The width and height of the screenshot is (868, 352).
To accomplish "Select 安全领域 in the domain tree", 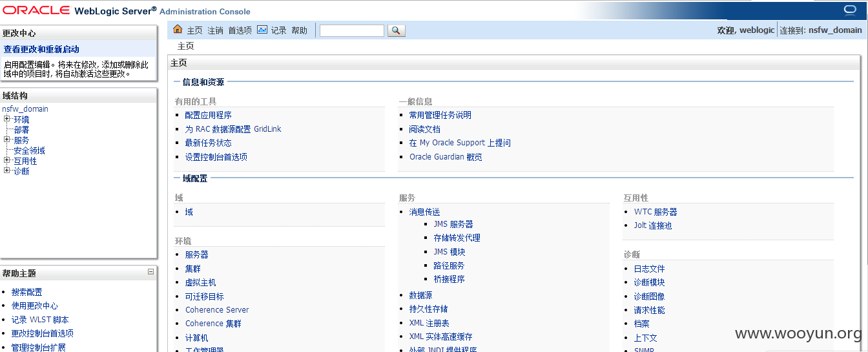I will click(29, 150).
